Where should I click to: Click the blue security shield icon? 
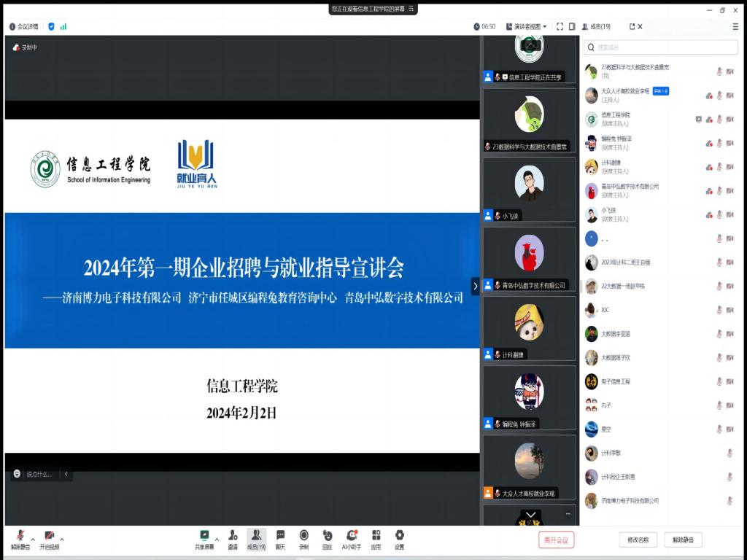point(52,27)
